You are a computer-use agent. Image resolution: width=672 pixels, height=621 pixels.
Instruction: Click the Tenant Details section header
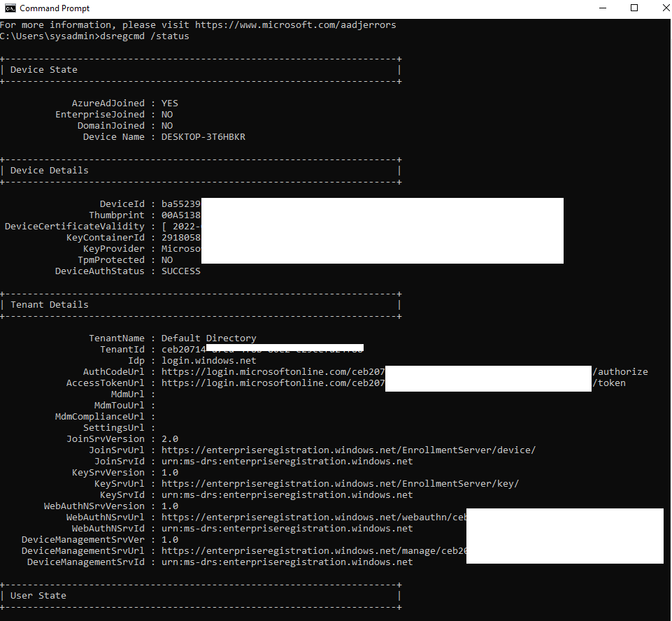tap(49, 304)
